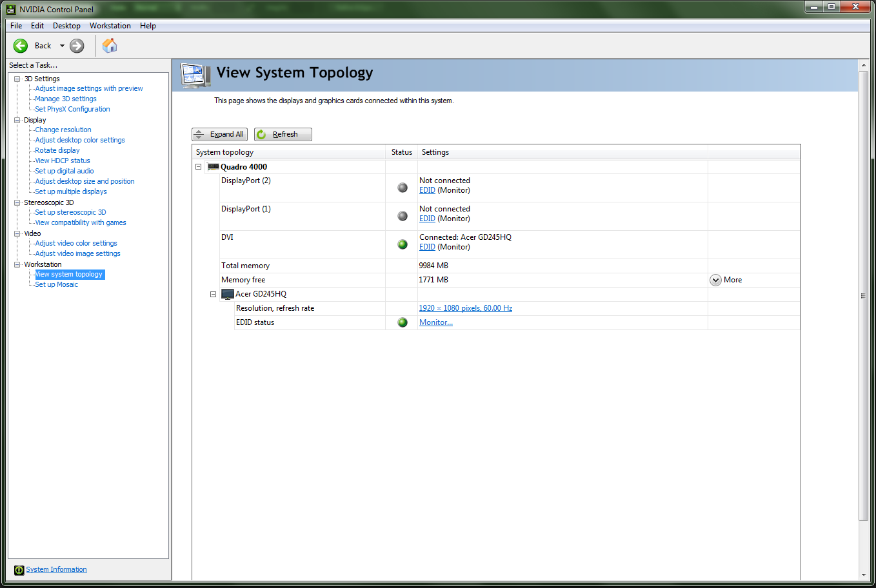876x588 pixels.
Task: Click the vertical scrollbar down arrow
Action: point(864,575)
